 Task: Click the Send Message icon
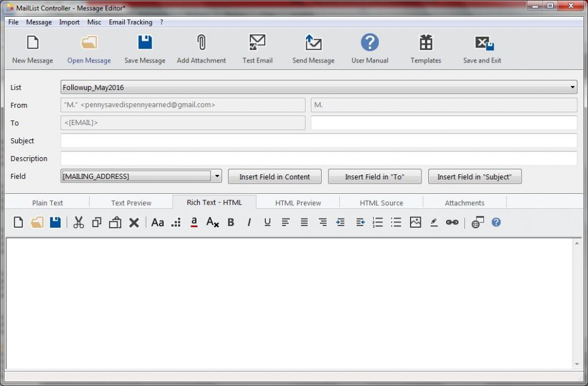312,47
